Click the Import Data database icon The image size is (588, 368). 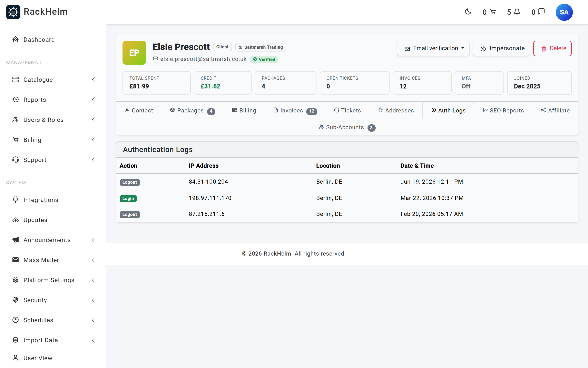click(x=16, y=340)
